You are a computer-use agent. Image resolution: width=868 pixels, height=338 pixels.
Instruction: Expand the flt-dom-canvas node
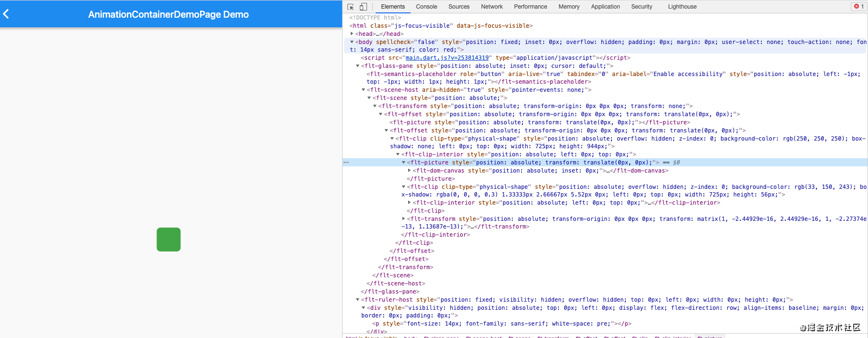(x=410, y=170)
